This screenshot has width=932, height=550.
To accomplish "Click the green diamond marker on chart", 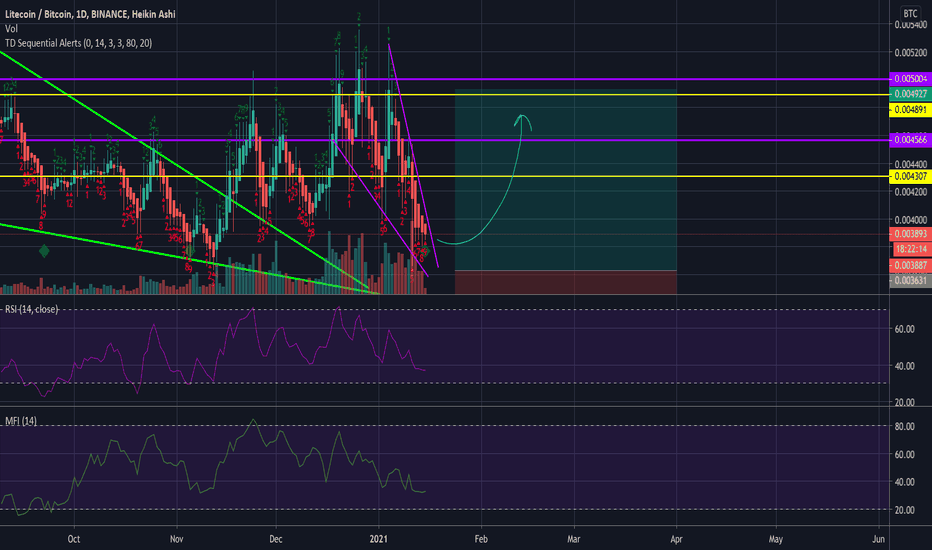I will point(44,251).
